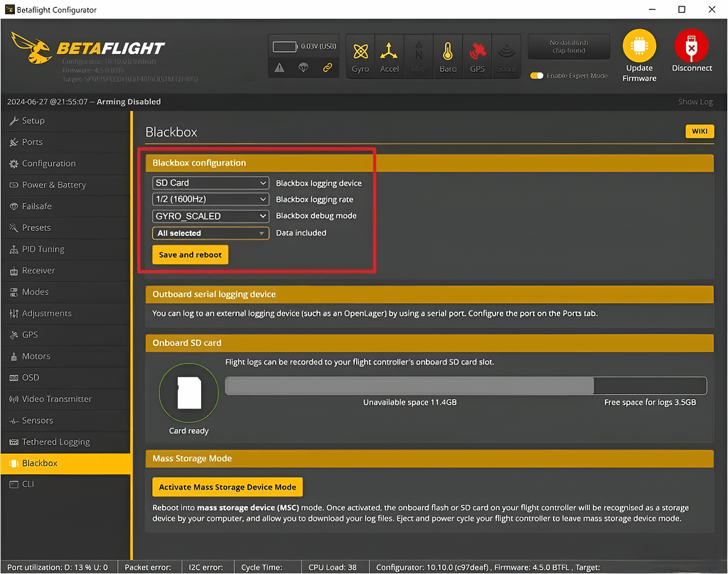Click the Save and reboot button
Screen dimensions: 728x574
191,255
